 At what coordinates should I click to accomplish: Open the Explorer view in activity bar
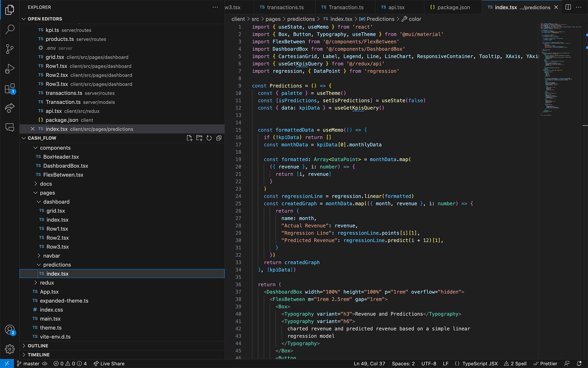point(10,10)
